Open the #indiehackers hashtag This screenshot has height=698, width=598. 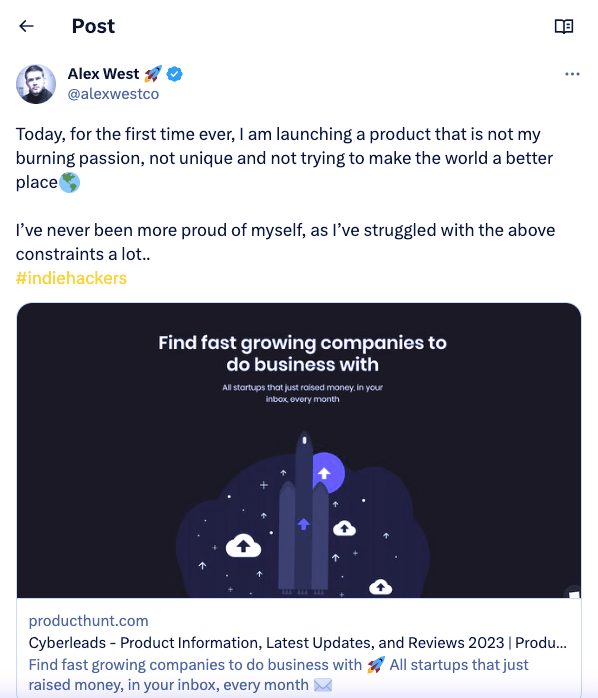point(71,278)
